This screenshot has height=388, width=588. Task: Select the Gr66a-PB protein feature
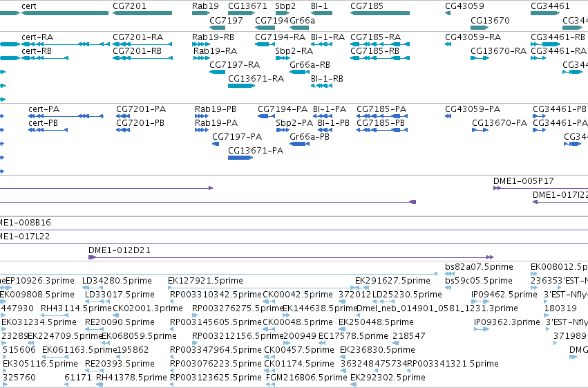tap(299, 144)
